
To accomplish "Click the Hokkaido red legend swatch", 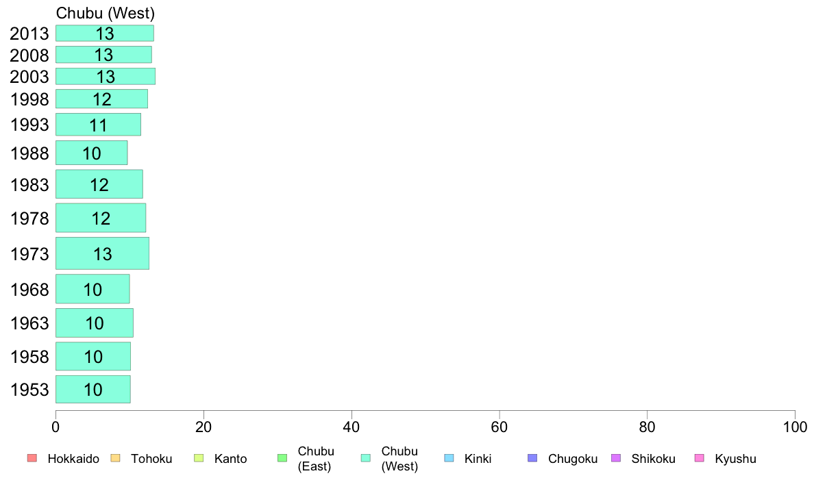I will point(32,458).
